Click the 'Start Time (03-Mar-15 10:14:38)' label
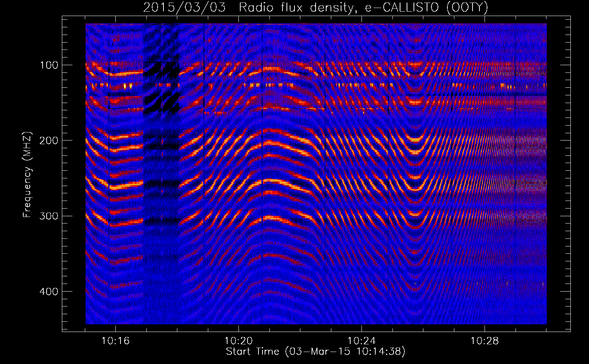This screenshot has height=364, width=589. 316,352
